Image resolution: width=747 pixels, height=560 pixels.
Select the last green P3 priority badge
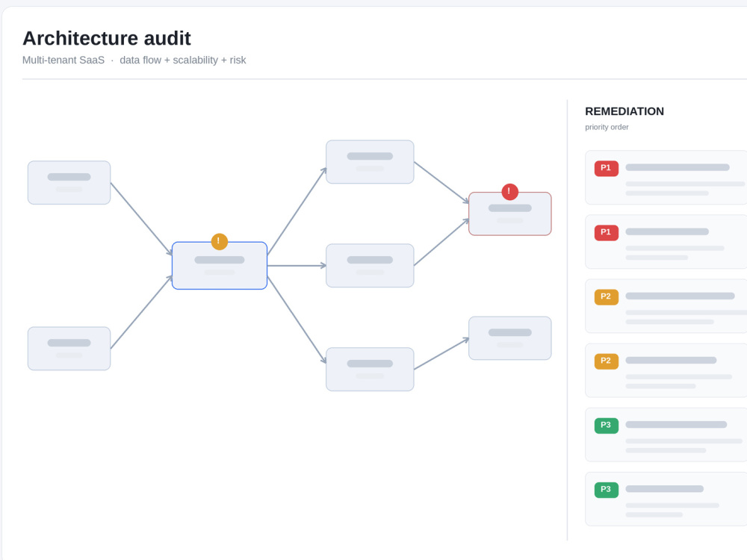point(606,490)
